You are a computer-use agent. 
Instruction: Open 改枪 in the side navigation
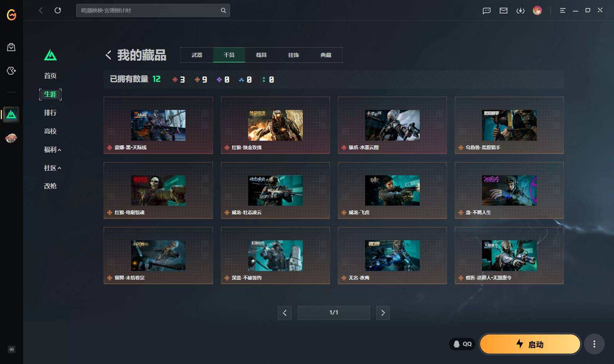pos(50,186)
